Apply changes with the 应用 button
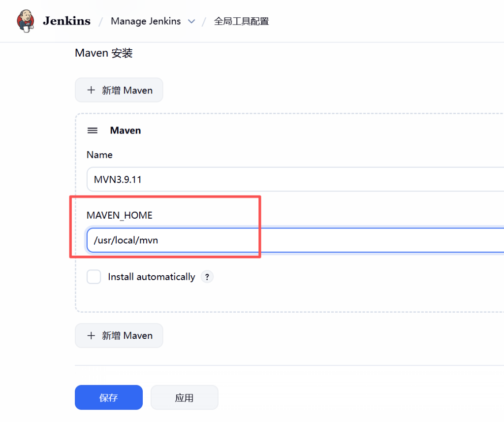The image size is (504, 422). 184,397
